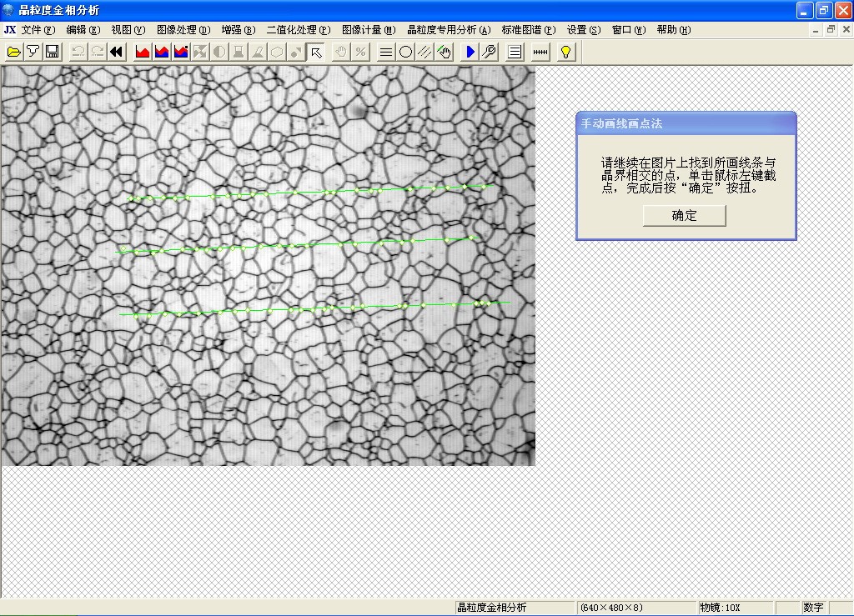This screenshot has width=854, height=616.
Task: Click the circle drawing tool icon
Action: click(x=406, y=52)
